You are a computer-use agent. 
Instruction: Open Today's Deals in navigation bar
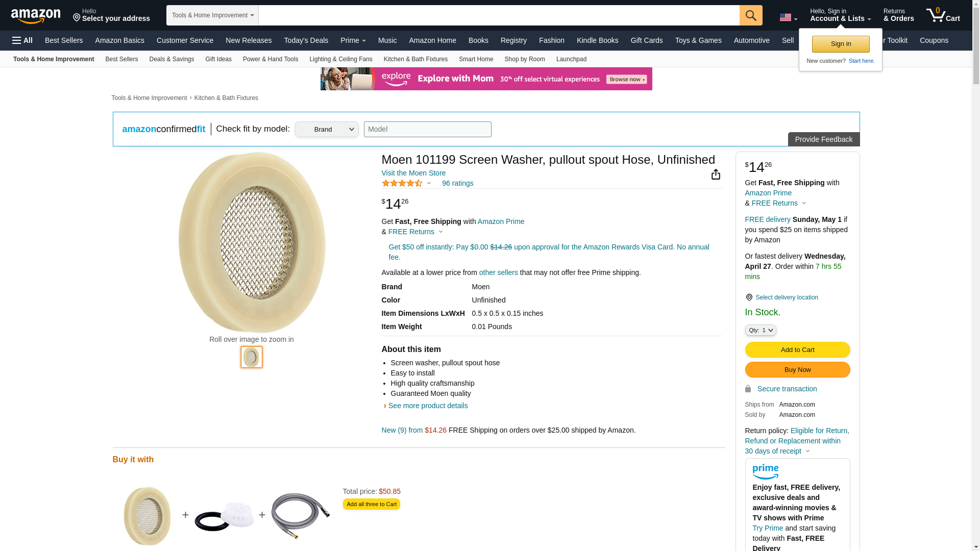tap(306, 40)
